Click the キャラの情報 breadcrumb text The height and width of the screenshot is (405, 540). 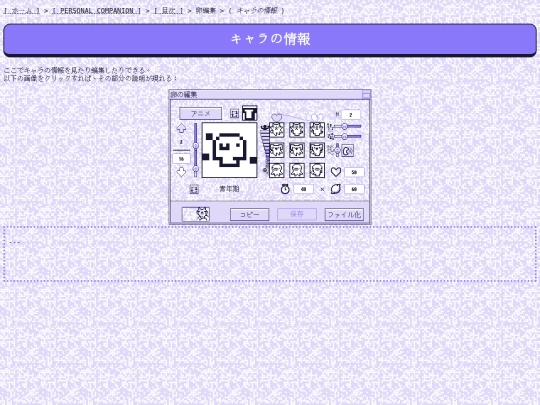pyautogui.click(x=257, y=11)
